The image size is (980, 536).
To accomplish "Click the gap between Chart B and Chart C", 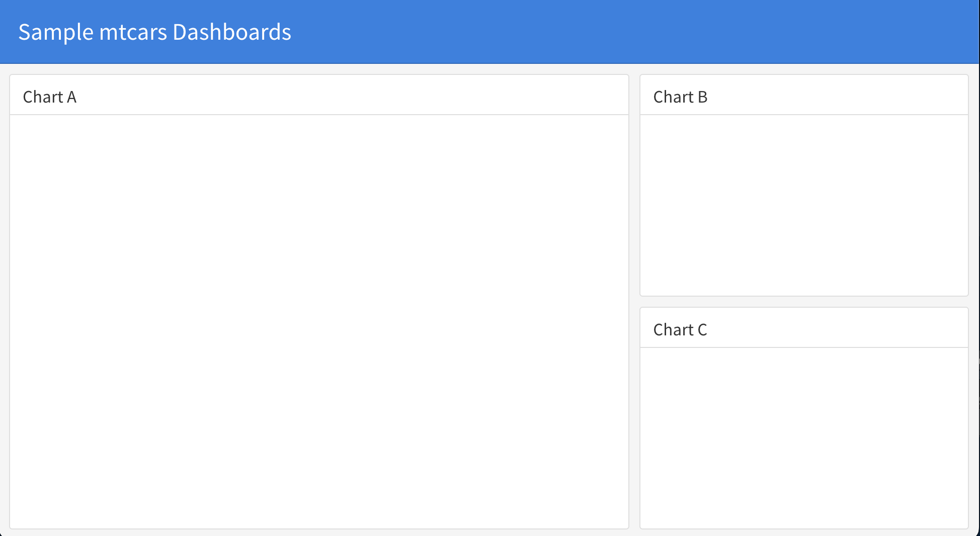I will pos(803,302).
